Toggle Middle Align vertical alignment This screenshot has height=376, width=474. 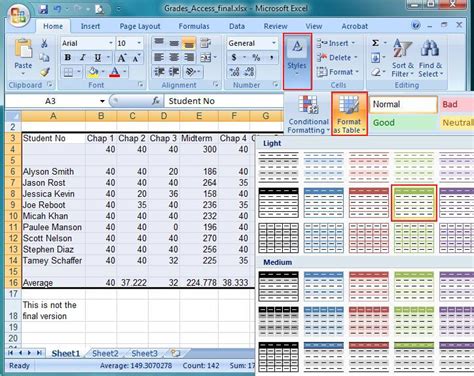pyautogui.click(x=174, y=43)
